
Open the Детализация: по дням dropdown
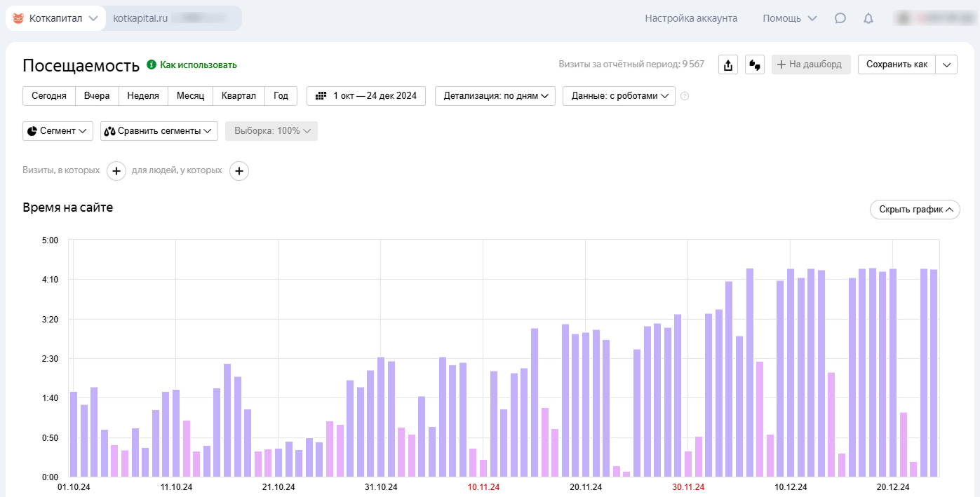(x=495, y=96)
